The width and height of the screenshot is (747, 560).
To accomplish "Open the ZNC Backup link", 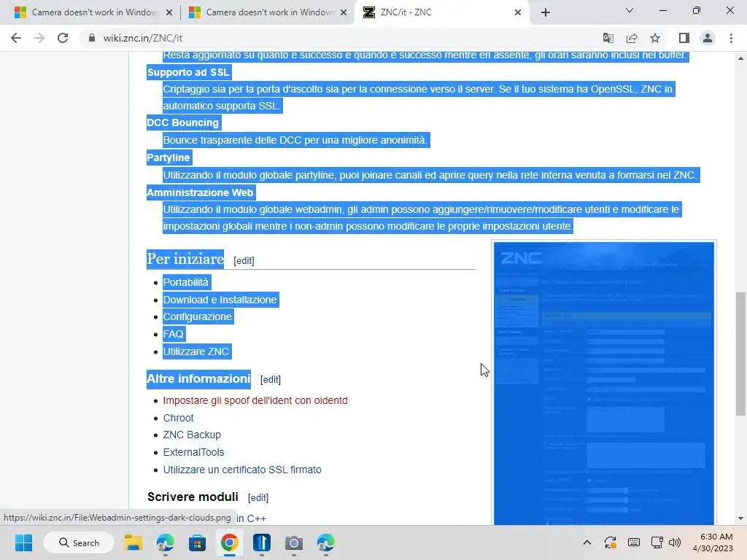I will tap(192, 435).
